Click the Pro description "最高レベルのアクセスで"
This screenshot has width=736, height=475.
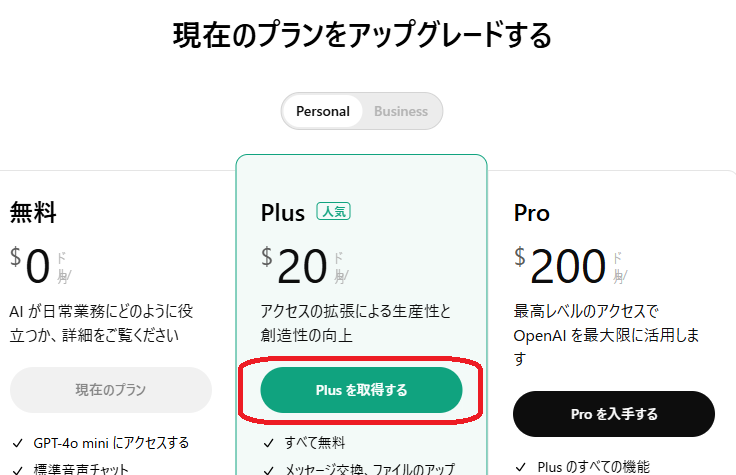click(586, 311)
